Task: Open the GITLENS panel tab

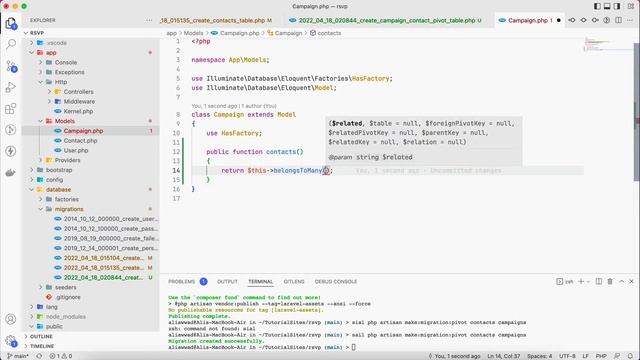Action: (294, 281)
